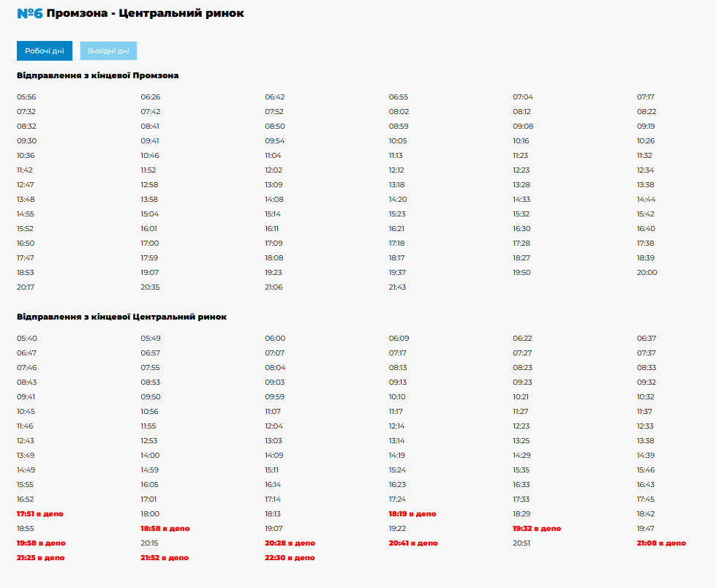Switch to the Робочі дні tab
Viewport: 716px width, 588px height.
pyautogui.click(x=45, y=51)
